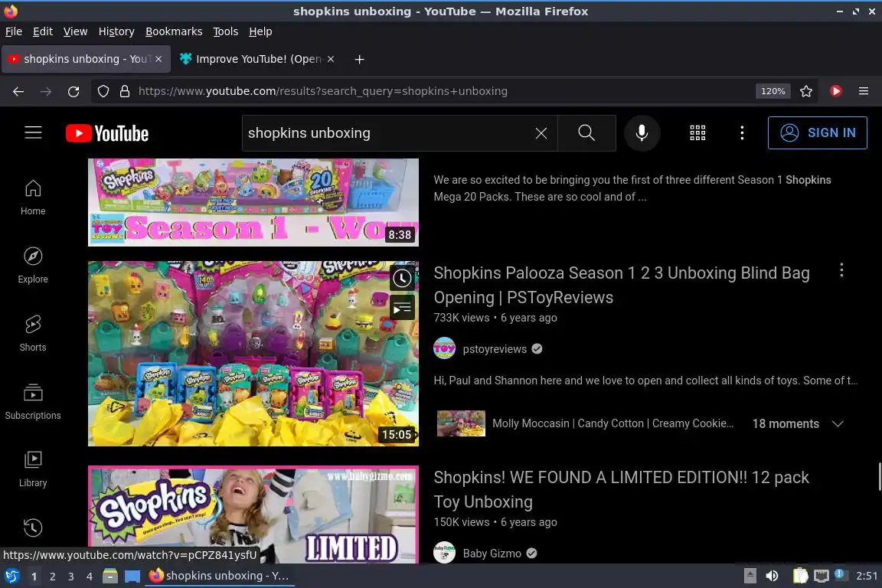The width and height of the screenshot is (882, 588).
Task: Open the Help menu
Action: [x=260, y=31]
